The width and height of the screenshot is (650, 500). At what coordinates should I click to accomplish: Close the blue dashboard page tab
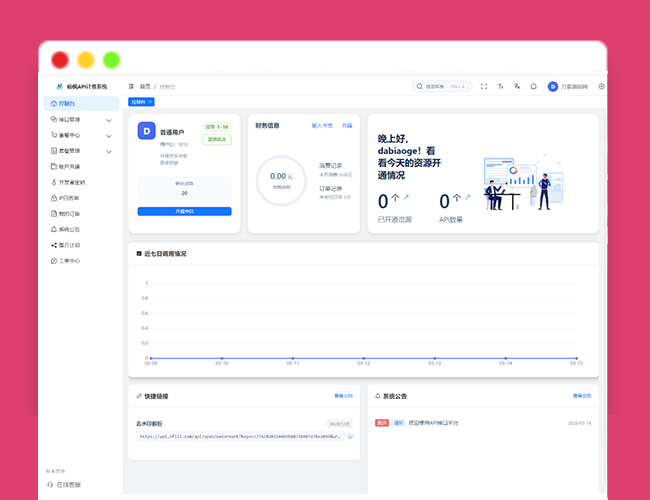click(150, 102)
